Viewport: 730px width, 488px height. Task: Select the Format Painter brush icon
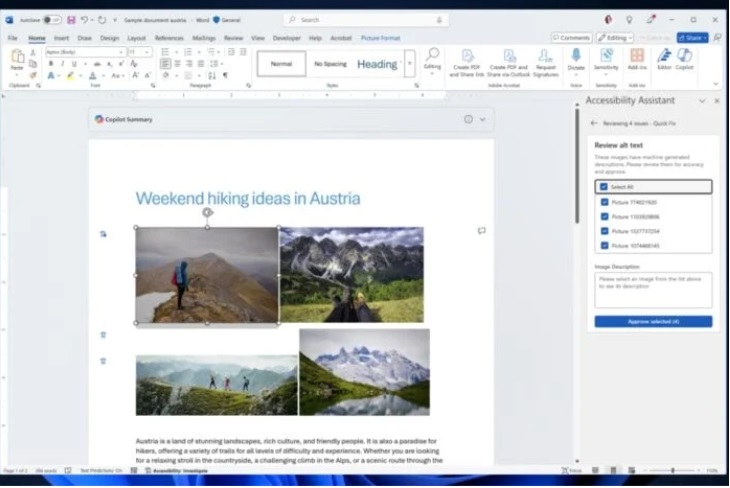(33, 75)
